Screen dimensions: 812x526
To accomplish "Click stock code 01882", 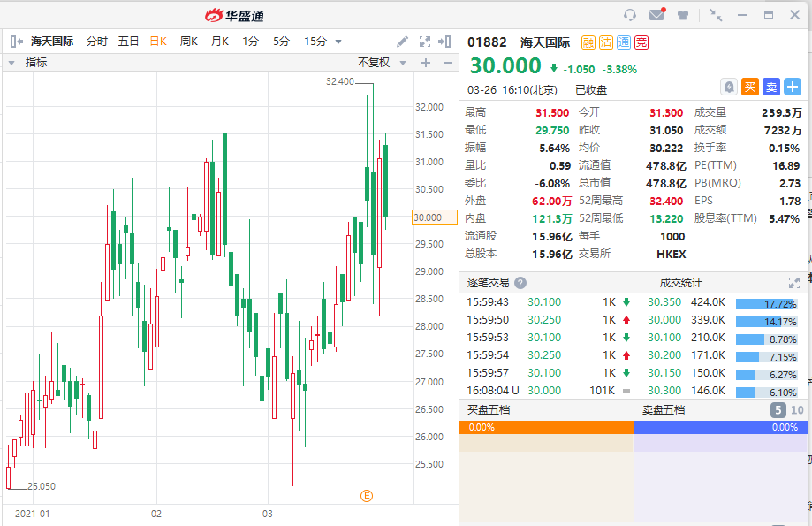I will [x=487, y=42].
